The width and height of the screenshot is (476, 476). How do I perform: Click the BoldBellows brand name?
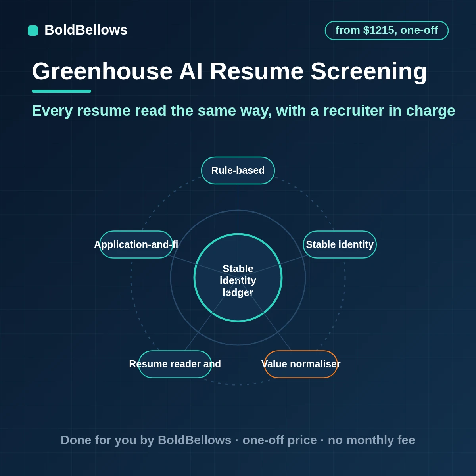(x=86, y=30)
